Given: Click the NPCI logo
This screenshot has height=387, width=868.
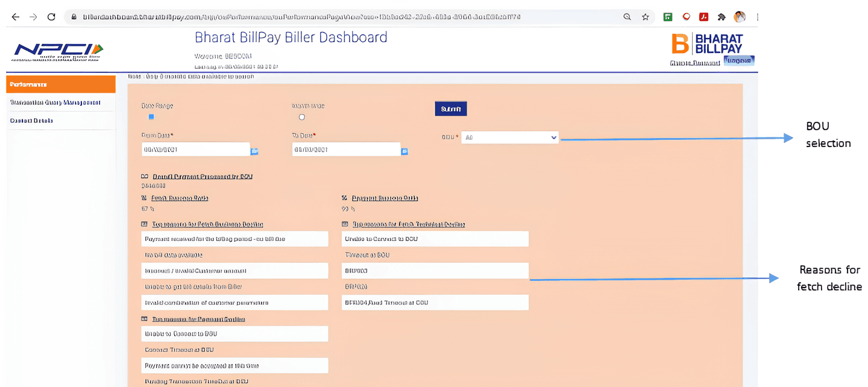Looking at the screenshot, I should [x=58, y=52].
